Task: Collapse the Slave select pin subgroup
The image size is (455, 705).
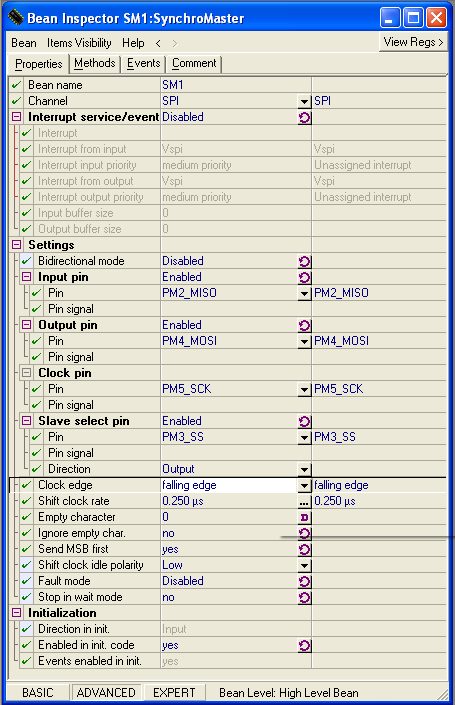Action: pyautogui.click(x=27, y=420)
